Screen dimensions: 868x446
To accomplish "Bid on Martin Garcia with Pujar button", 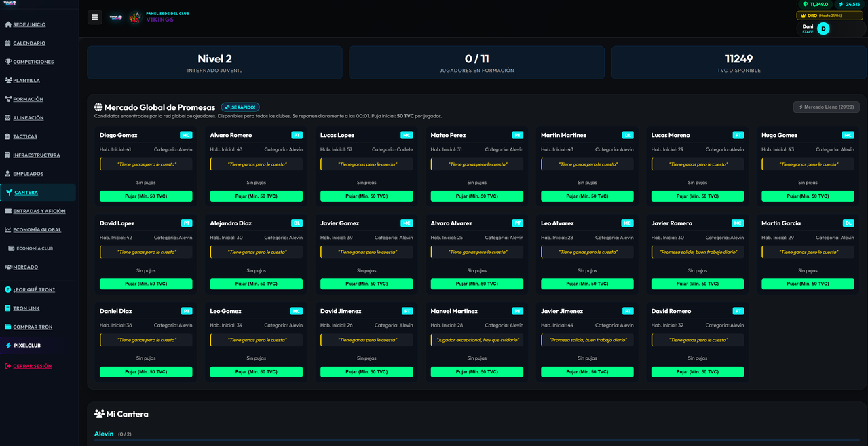I will pyautogui.click(x=808, y=284).
